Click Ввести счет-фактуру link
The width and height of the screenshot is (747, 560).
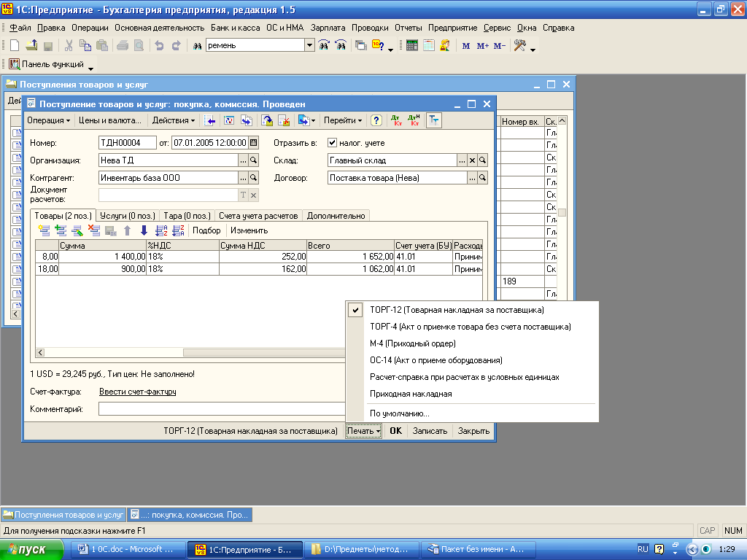pyautogui.click(x=138, y=392)
